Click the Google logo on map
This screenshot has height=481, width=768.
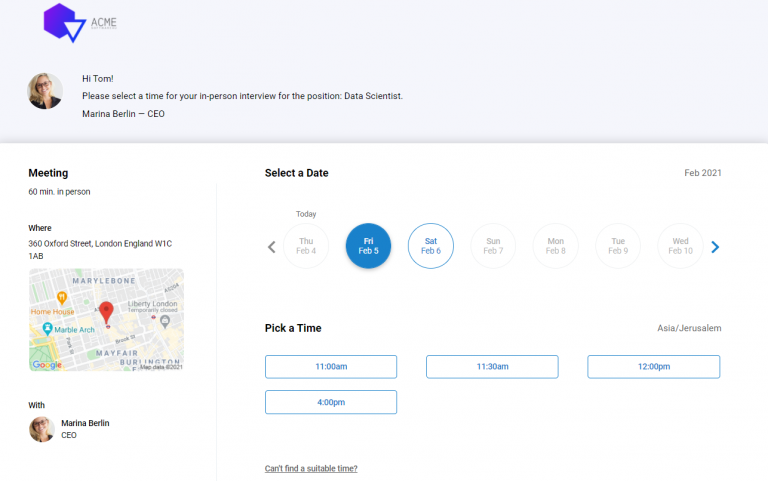point(47,365)
